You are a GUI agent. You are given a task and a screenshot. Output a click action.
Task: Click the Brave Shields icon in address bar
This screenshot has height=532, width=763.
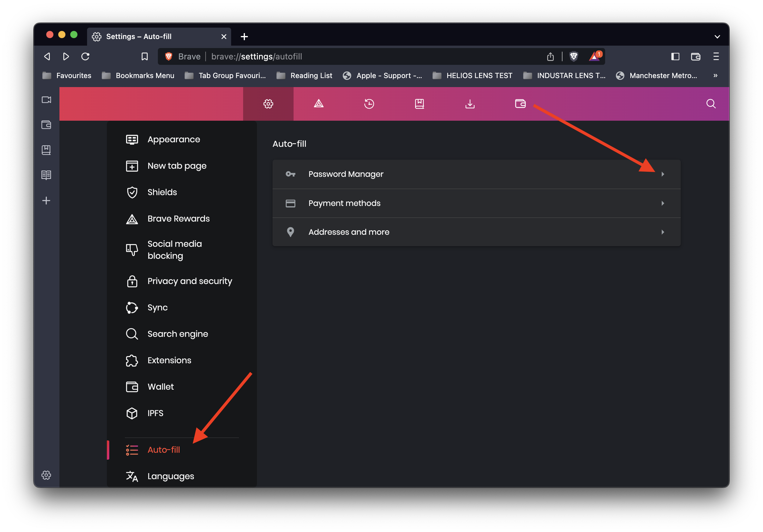[574, 56]
